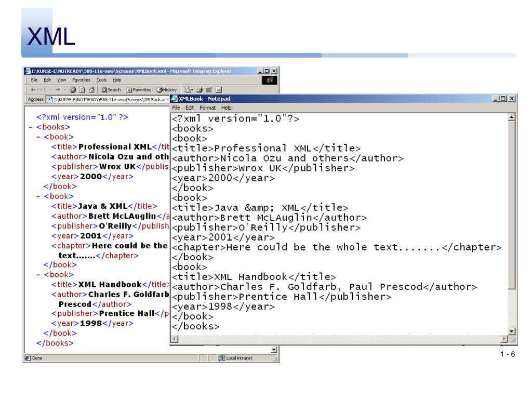Click the year 2000 value in IE
Screen dimensions: 532x399
(91, 177)
